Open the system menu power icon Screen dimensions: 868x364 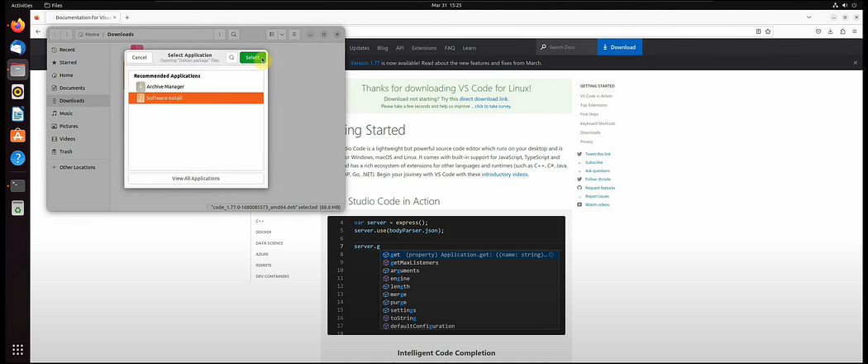(x=856, y=5)
